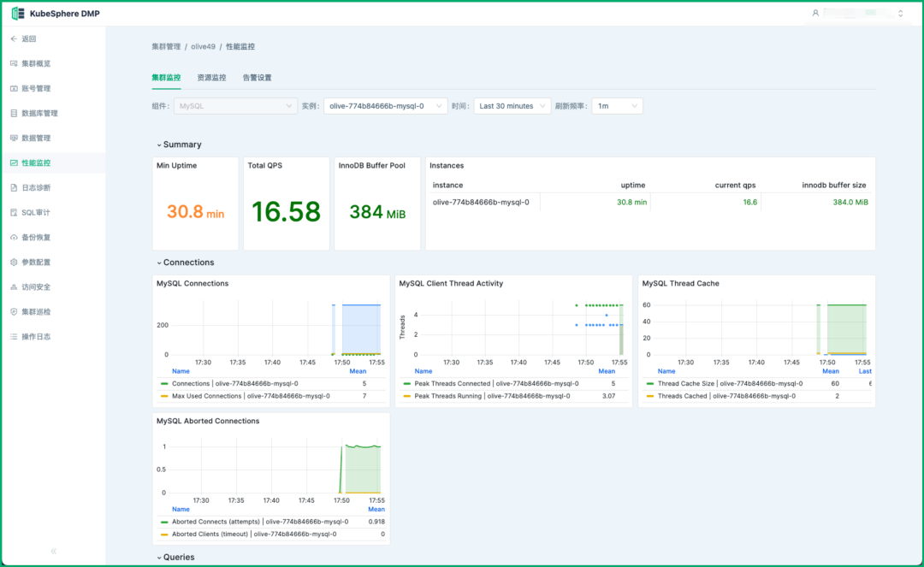Switch to the 告警设置 tab
This screenshot has height=567, width=924.
pyautogui.click(x=257, y=78)
